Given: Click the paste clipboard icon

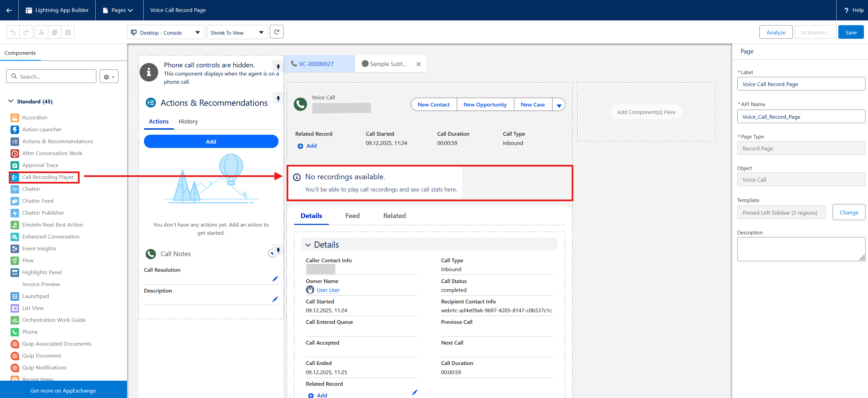Looking at the screenshot, I should pyautogui.click(x=68, y=32).
